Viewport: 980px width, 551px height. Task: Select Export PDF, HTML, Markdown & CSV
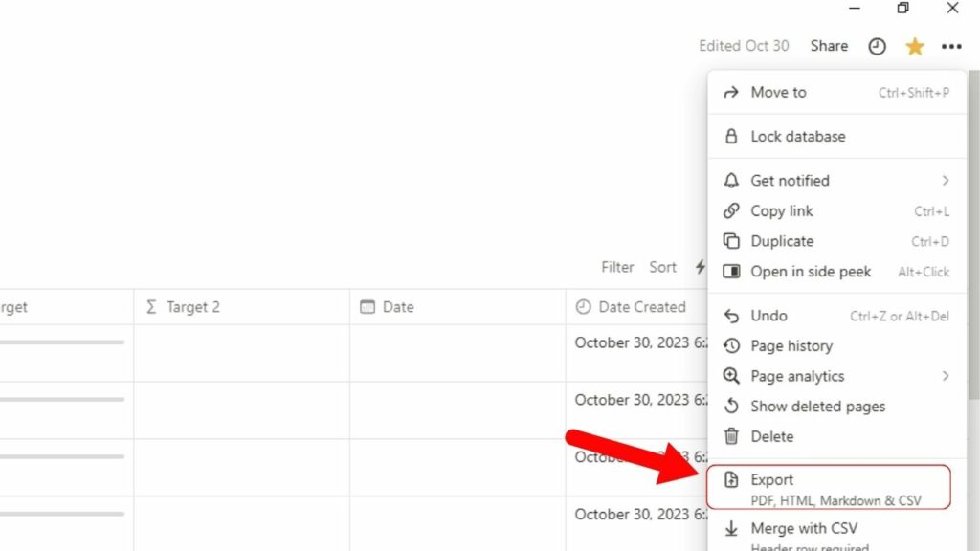click(829, 487)
